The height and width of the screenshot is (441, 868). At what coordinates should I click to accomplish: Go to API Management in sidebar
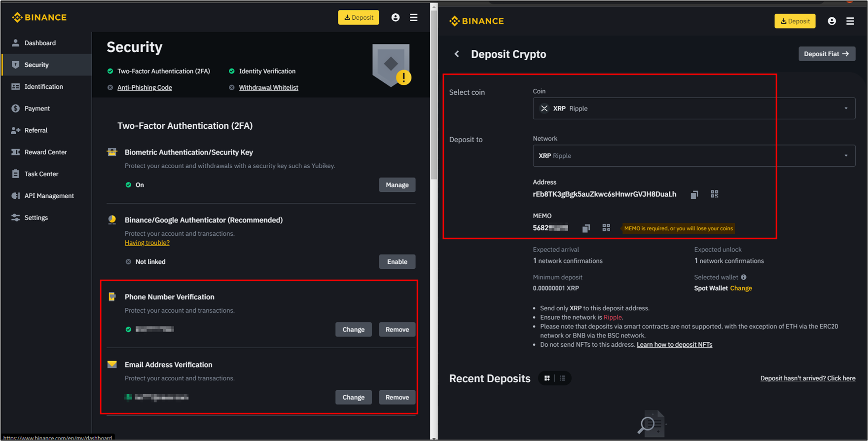(x=49, y=196)
